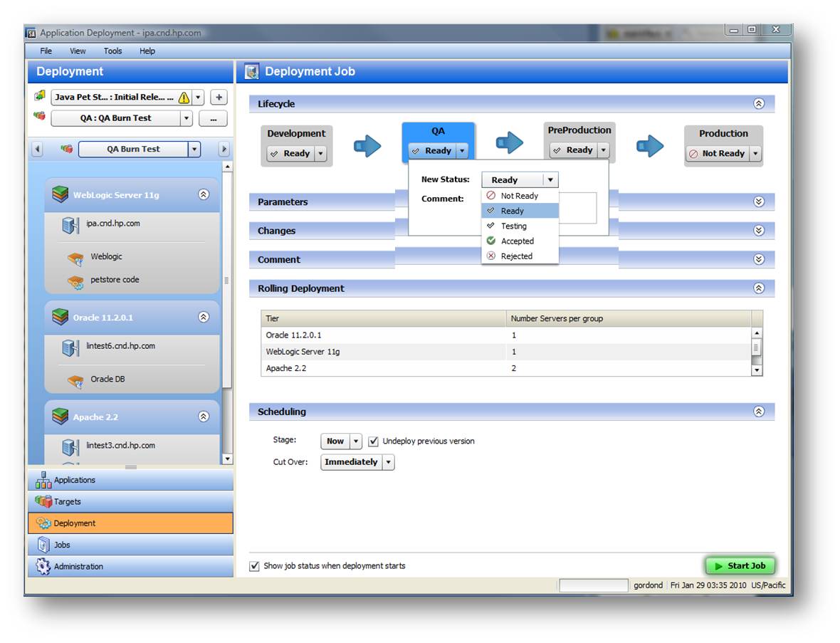The image size is (840, 643).
Task: Click the warning triangle icon on the release selector
Action: [x=184, y=98]
